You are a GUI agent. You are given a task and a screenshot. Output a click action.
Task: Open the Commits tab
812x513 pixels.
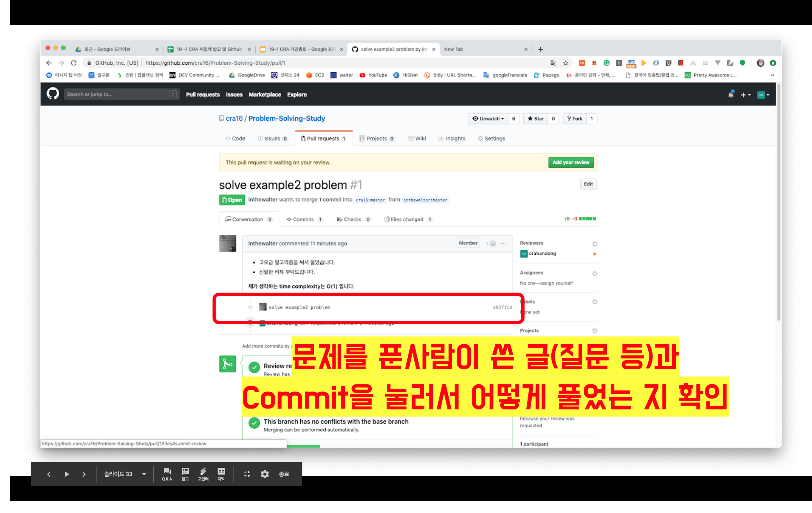point(303,219)
